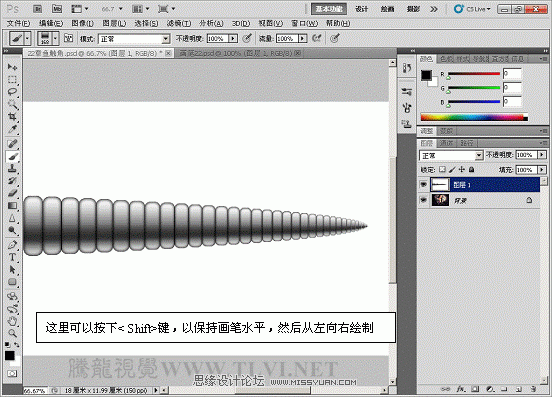Image resolution: width=552 pixels, height=397 pixels.
Task: Select the Horizontal Type tool
Action: [12, 257]
